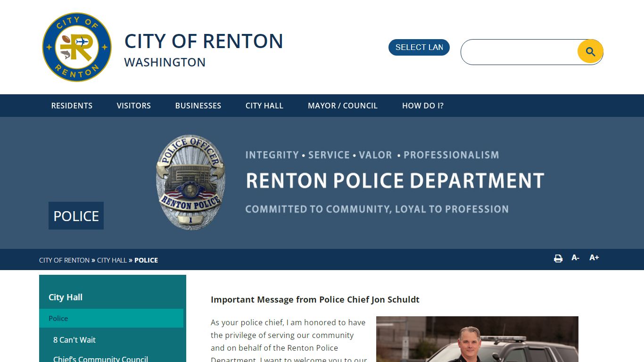Open 8 Can't Wait sidebar link
The image size is (644, 362).
pos(74,340)
